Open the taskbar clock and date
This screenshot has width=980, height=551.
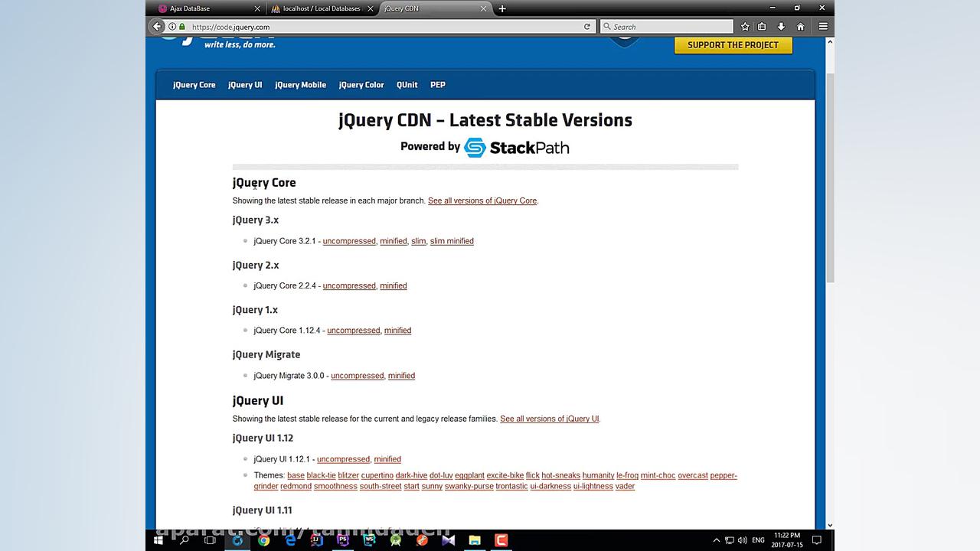[x=787, y=540]
